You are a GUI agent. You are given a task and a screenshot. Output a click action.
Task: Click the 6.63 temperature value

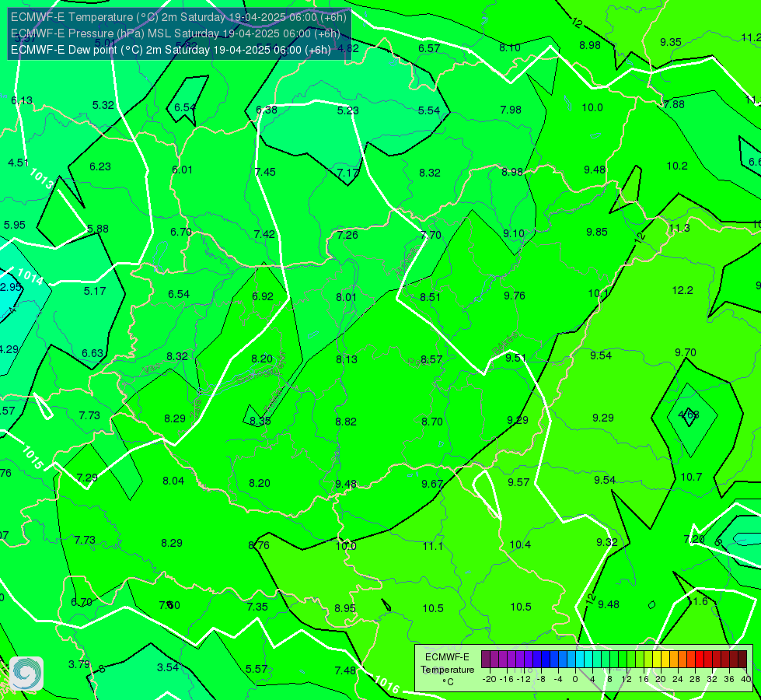[93, 353]
